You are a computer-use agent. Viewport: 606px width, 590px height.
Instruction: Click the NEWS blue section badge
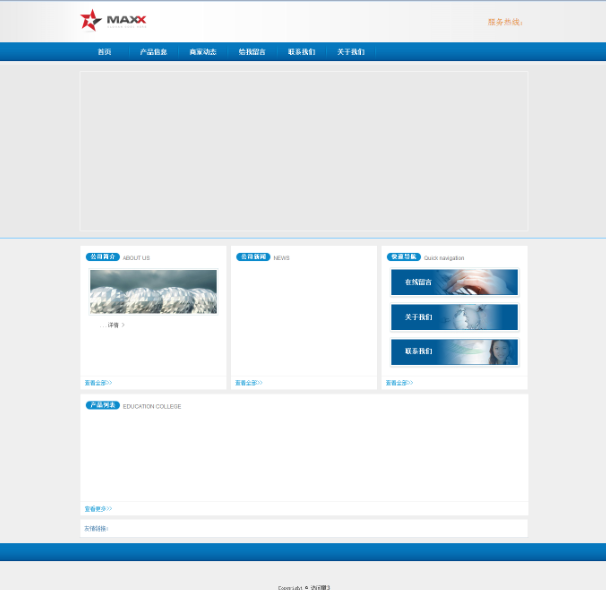[253, 257]
